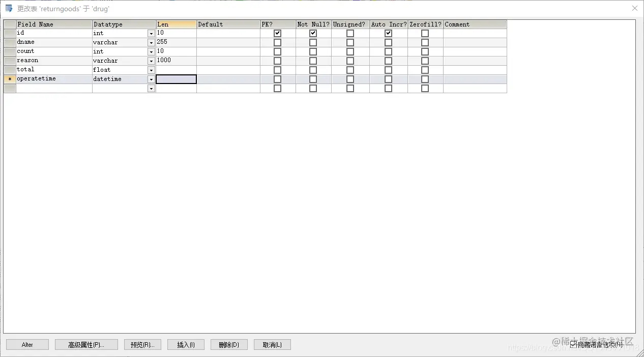Enable Unsigned for the count field

point(350,51)
